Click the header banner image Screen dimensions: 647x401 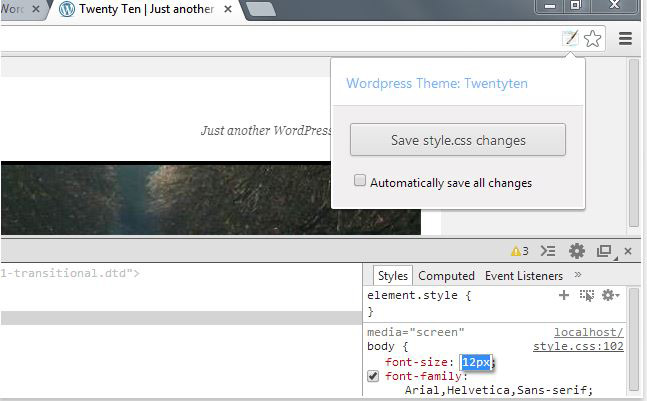coord(211,200)
